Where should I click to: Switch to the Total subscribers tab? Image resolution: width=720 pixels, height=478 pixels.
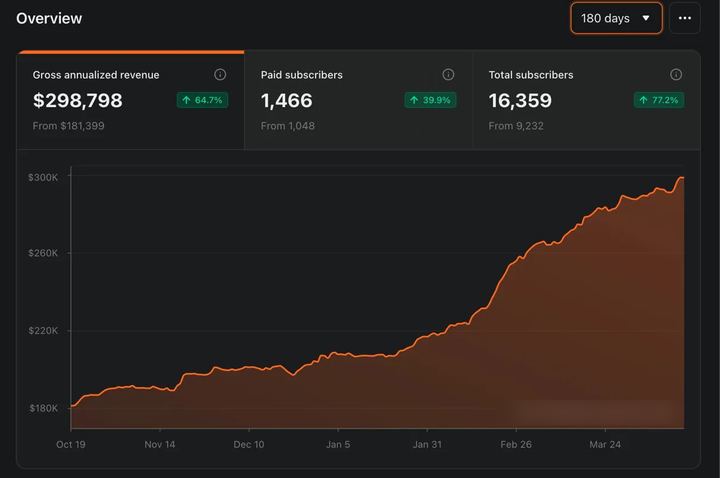coord(586,100)
